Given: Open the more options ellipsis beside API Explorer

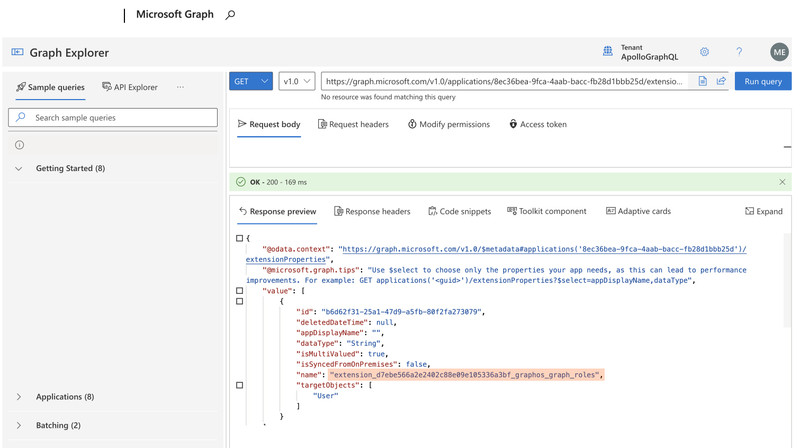Looking at the screenshot, I should pos(180,87).
